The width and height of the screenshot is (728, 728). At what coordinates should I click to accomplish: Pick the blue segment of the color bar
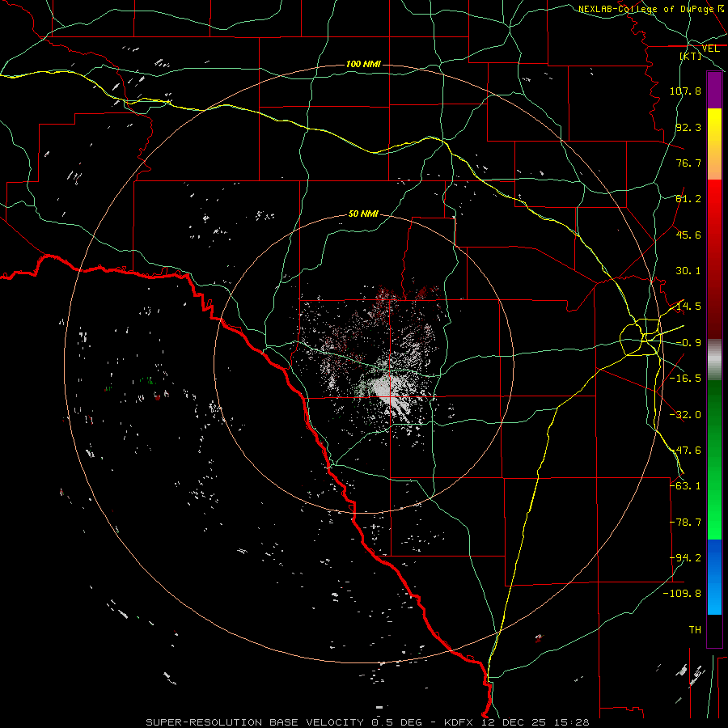point(714,577)
